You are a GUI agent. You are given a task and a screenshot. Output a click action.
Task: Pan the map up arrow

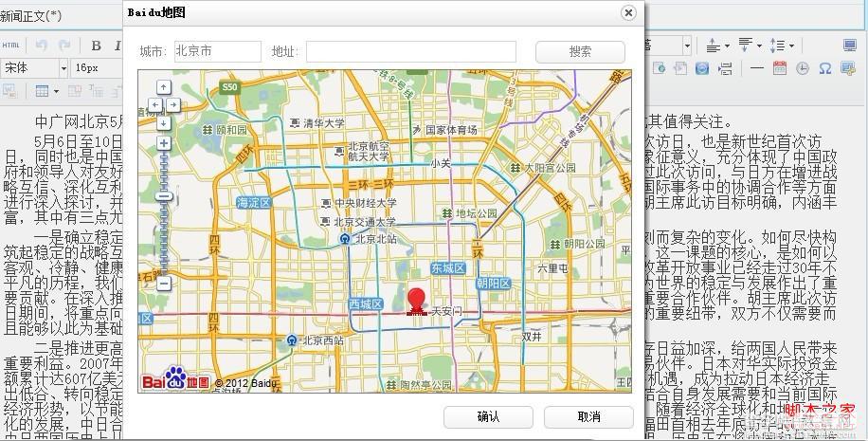tap(164, 87)
